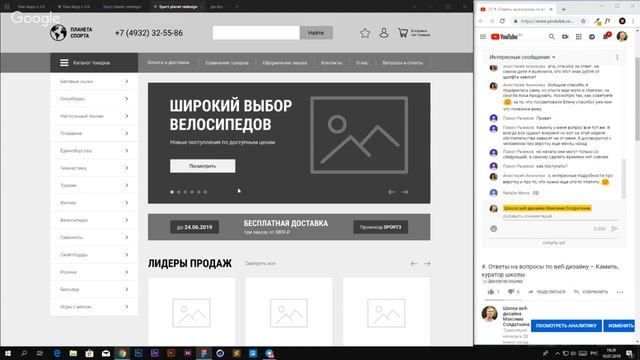640x360 pixels.
Task: Bookmark the YouTube page with star icon
Action: (x=583, y=21)
